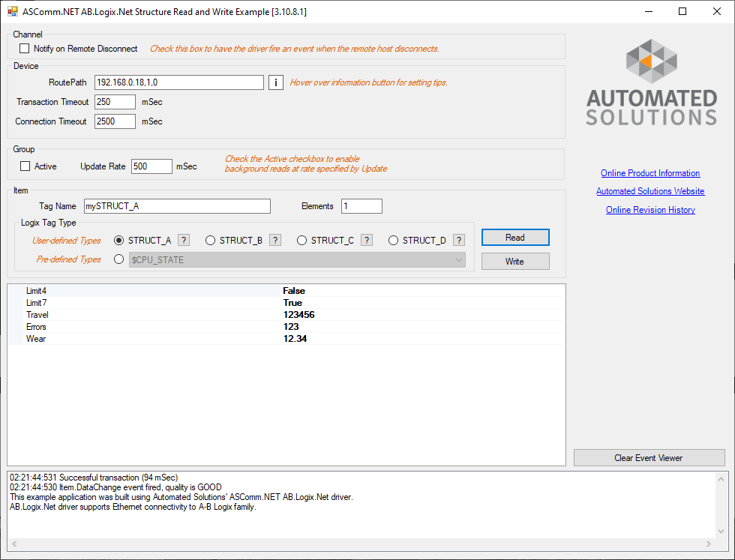Open the help icon next to STRUCT_A
The image size is (735, 560).
[x=183, y=240]
